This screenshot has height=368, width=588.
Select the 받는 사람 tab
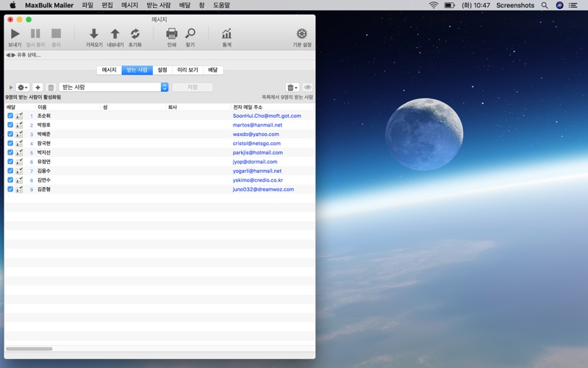click(x=137, y=70)
